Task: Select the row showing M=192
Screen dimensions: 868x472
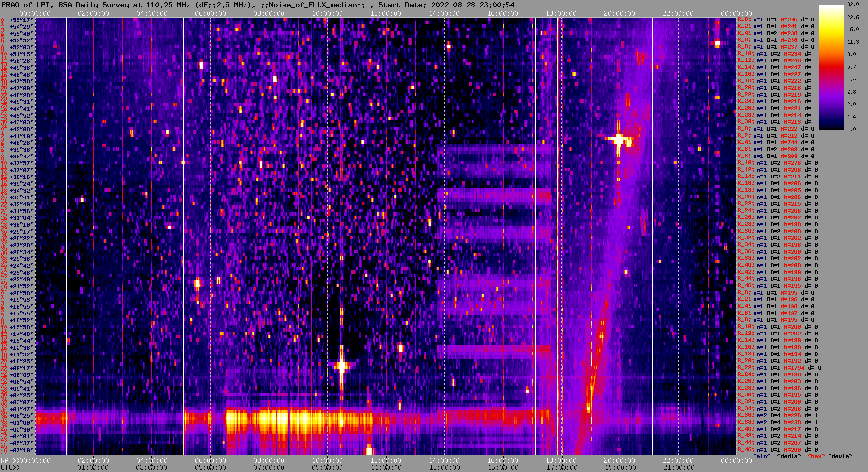Action: point(778,361)
